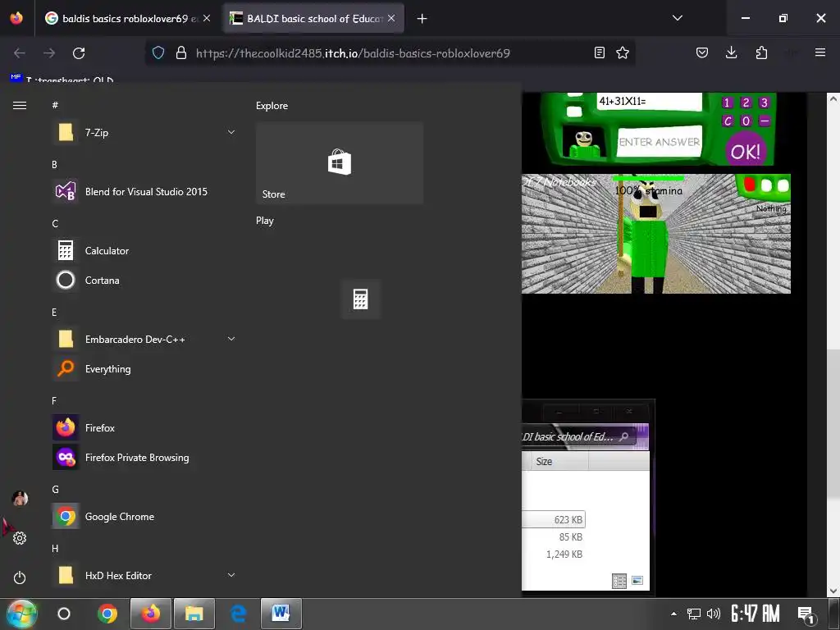Click the ENTER ANSWER field in screenshot

[x=660, y=142]
